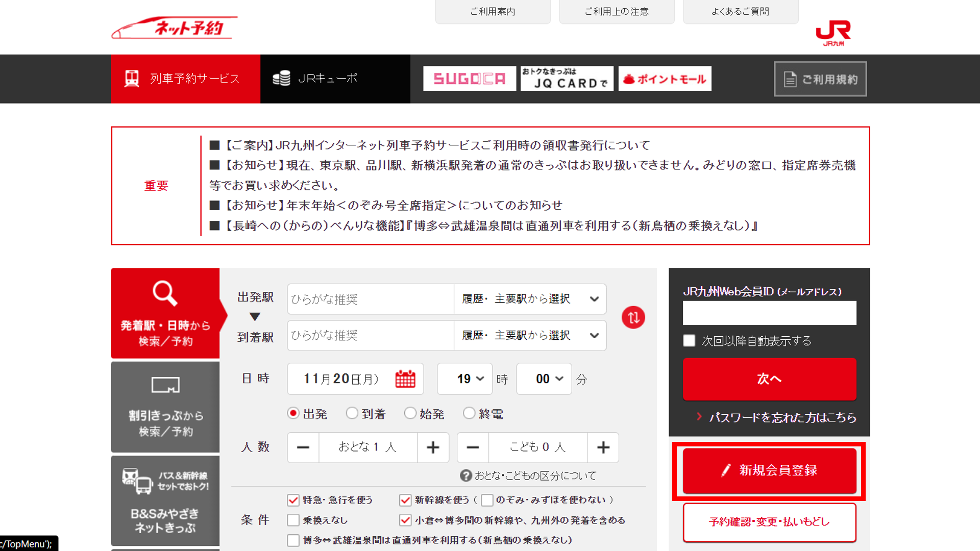Click 予約確認・変更・払いもどし button
The image size is (980, 551).
769,522
